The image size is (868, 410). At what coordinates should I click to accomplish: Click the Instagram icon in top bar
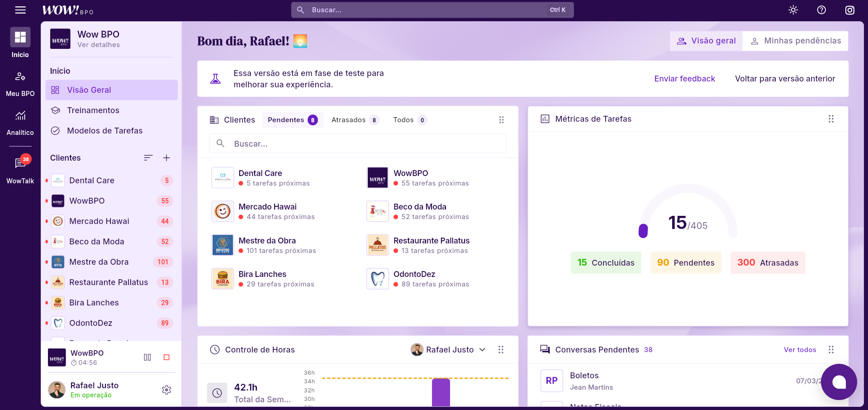pos(849,10)
